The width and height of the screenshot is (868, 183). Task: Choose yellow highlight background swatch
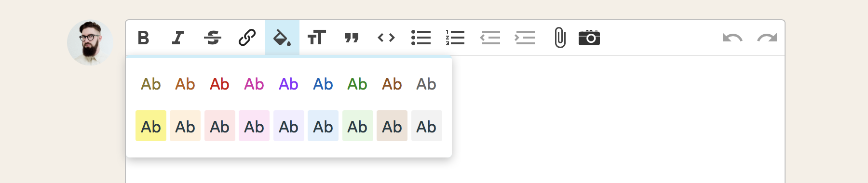151,126
